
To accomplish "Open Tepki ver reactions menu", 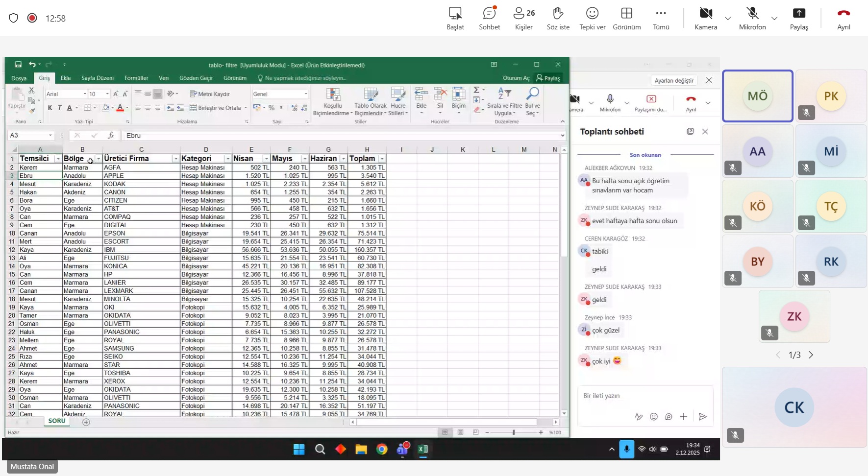I will [x=592, y=18].
